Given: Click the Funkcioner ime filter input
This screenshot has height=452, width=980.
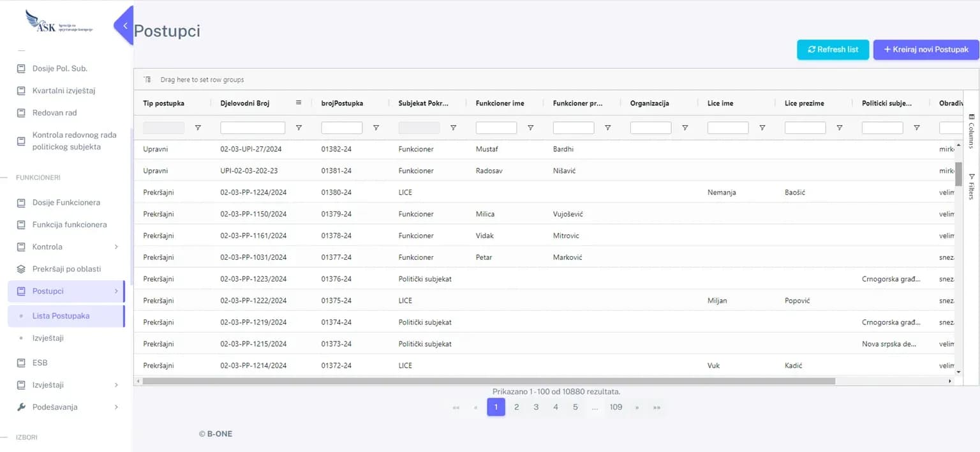Looking at the screenshot, I should coord(496,128).
